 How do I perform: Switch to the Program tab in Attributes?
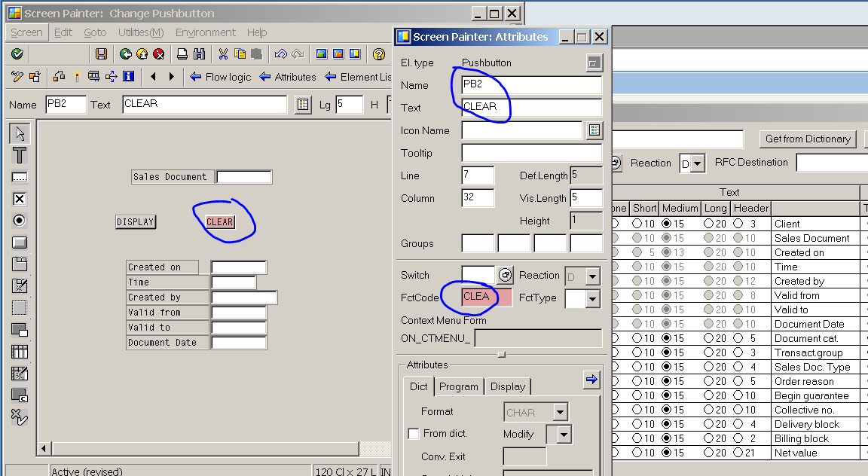[459, 386]
